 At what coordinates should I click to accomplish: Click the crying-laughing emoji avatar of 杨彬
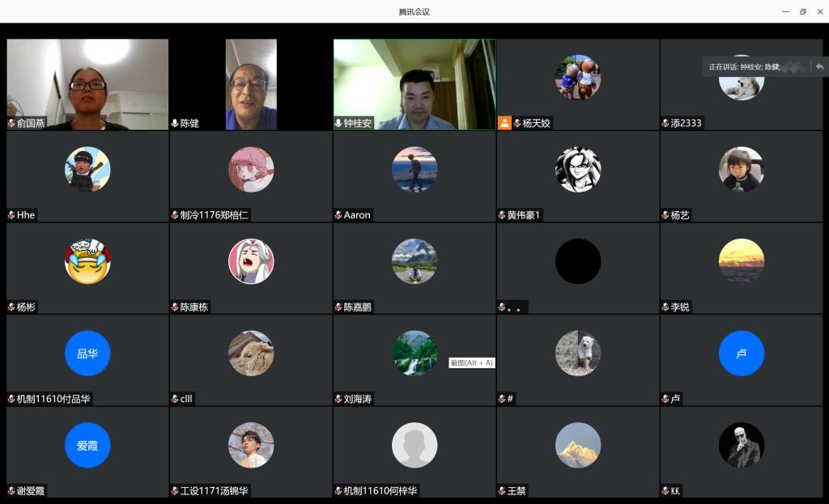(87, 261)
